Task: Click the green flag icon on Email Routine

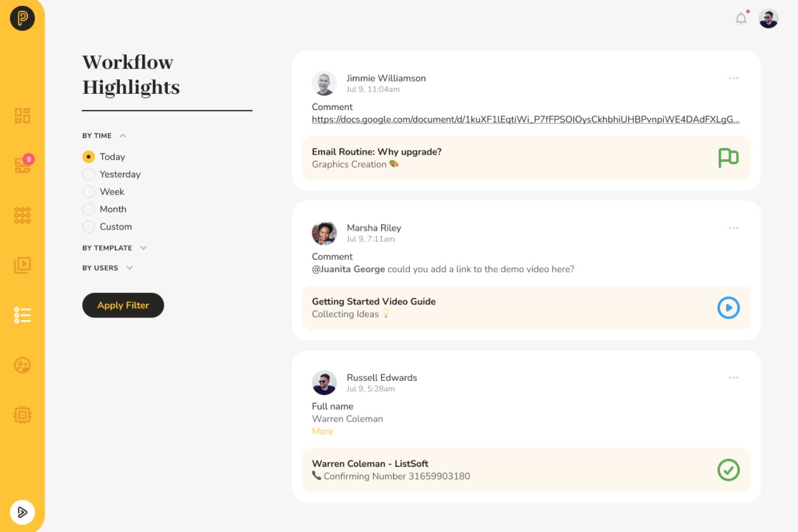Action: (728, 158)
